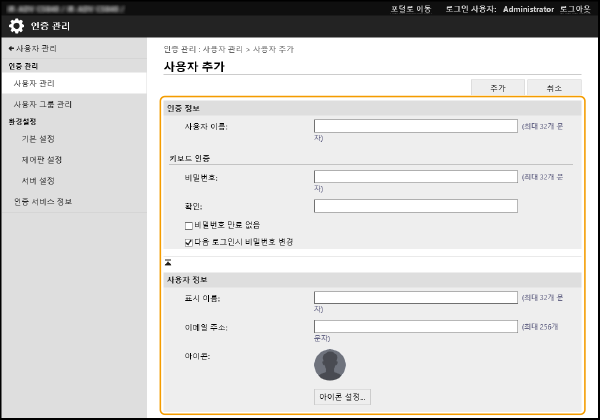Select 서버 설정 sidebar item
The image size is (600, 420).
pos(38,181)
